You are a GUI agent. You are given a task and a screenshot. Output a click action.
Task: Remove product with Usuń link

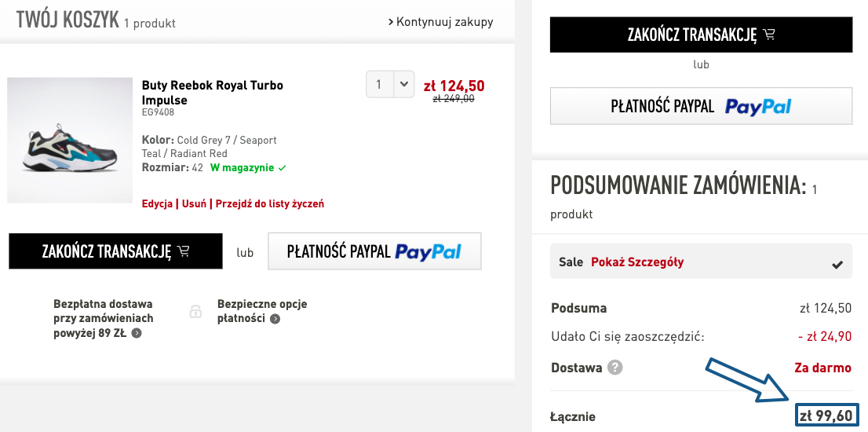(194, 203)
